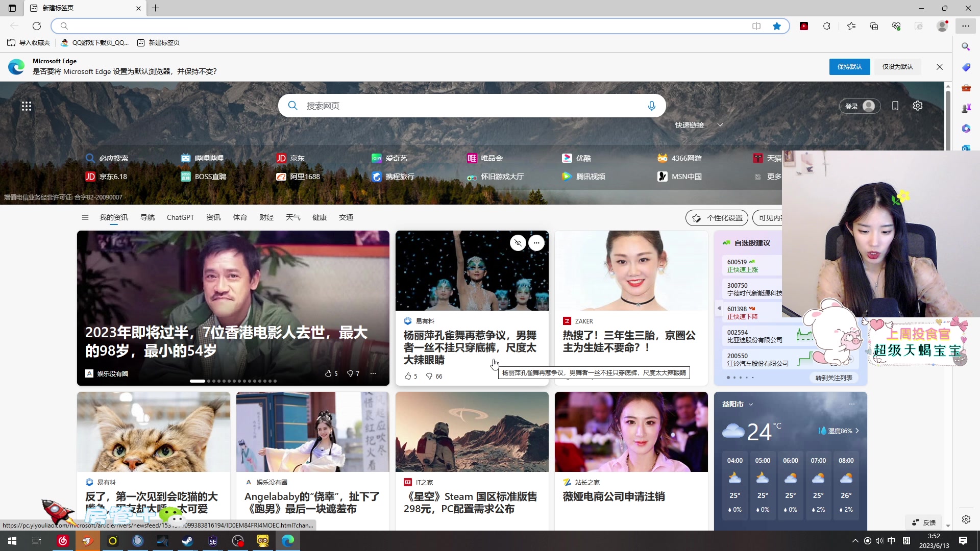
Task: Switch to 天气 tab
Action: coord(293,217)
